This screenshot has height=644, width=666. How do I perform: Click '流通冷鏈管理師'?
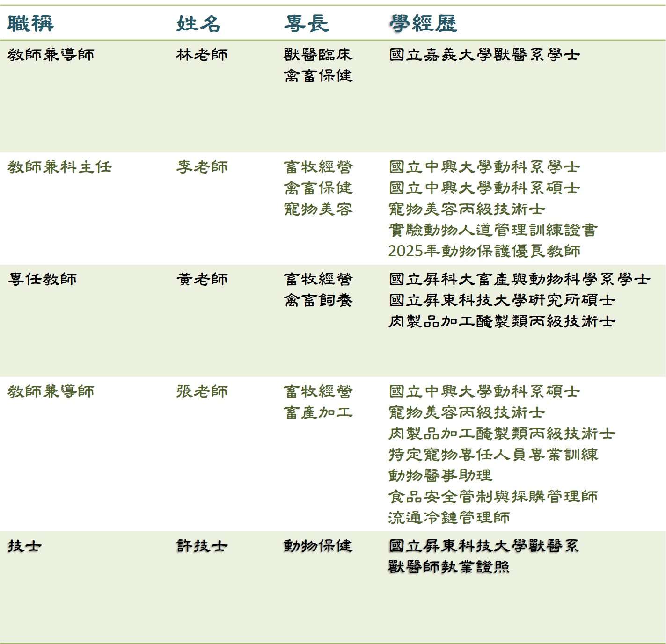tap(449, 518)
